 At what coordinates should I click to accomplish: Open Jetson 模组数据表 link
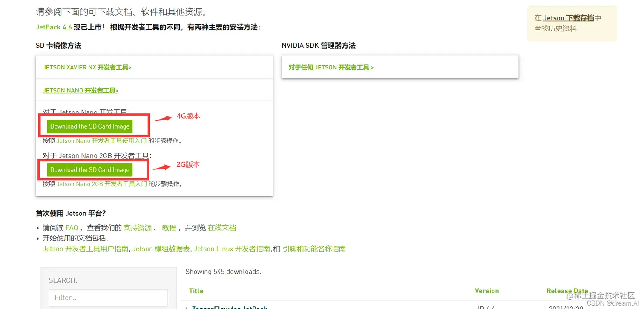coord(161,249)
